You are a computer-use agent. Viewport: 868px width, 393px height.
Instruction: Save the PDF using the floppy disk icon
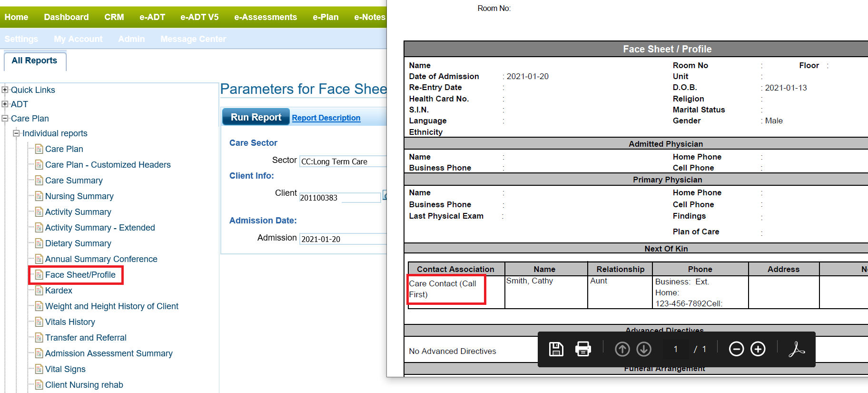tap(556, 349)
